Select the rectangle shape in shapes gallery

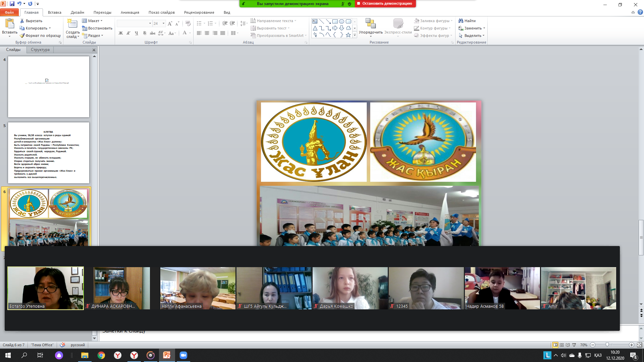coord(335,21)
